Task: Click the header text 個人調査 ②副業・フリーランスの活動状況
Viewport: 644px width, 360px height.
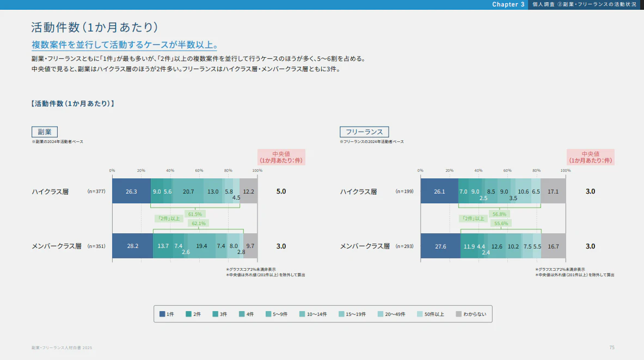Action: [584, 4]
